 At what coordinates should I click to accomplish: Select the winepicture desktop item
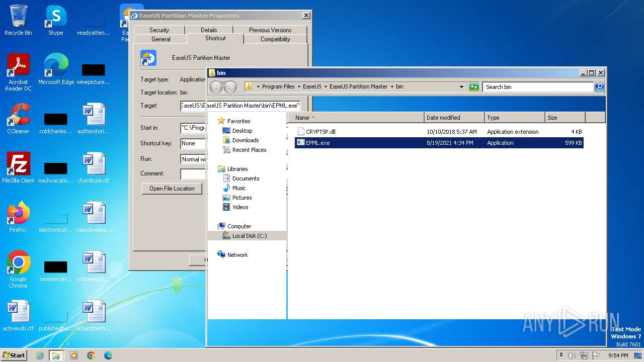point(94,73)
